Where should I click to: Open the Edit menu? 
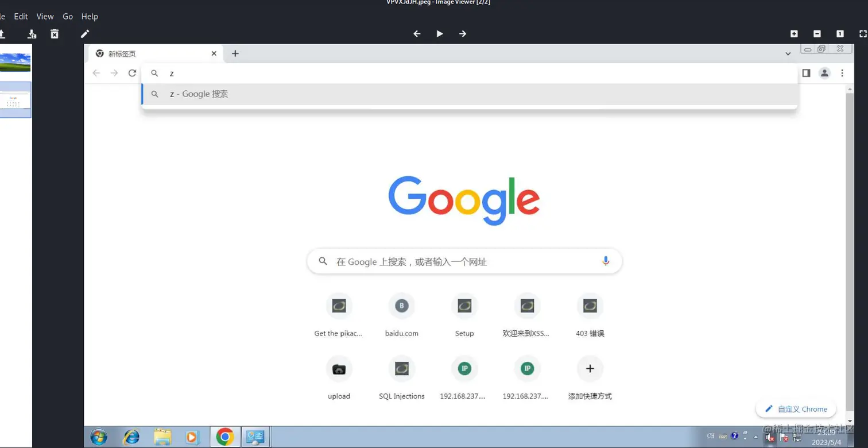coord(21,16)
